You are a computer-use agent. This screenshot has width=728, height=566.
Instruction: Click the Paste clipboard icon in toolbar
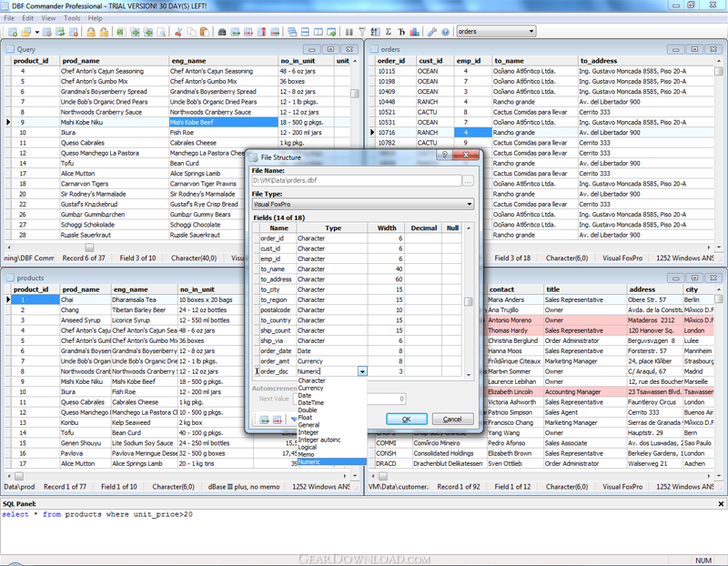pos(204,32)
